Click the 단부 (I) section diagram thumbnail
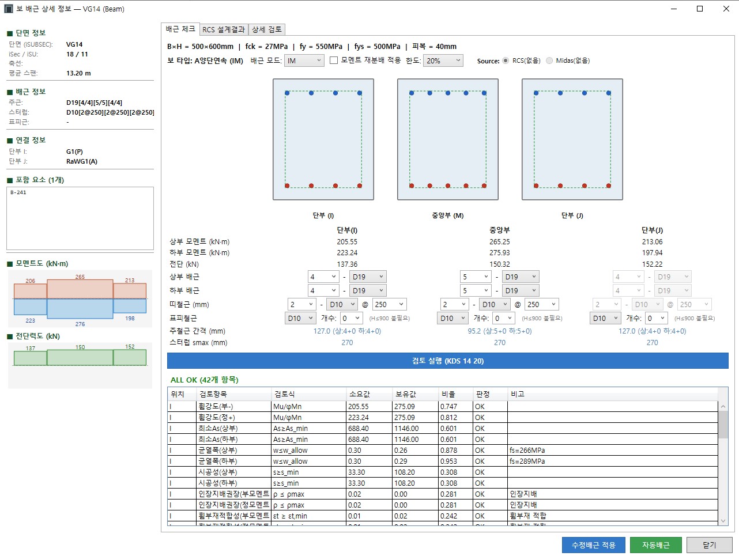 coord(323,139)
